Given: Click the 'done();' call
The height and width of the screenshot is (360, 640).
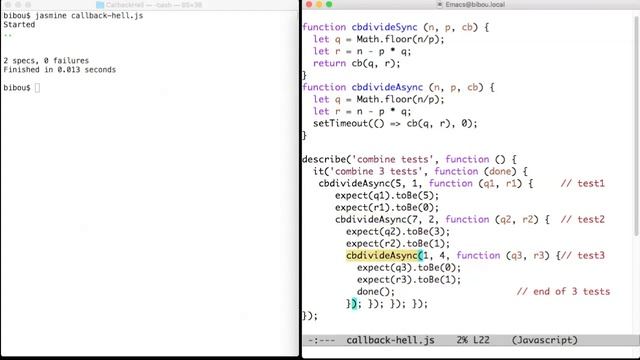Looking at the screenshot, I should click(x=376, y=291).
